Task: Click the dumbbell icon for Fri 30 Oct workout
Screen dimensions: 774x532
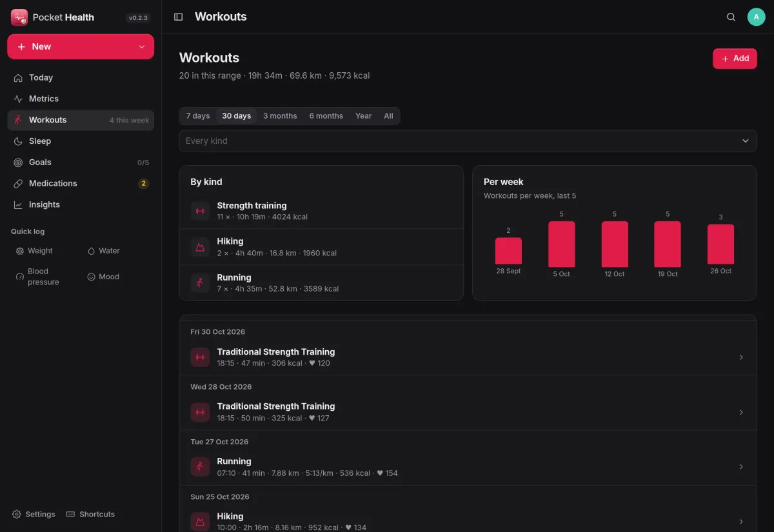Action: (x=200, y=357)
